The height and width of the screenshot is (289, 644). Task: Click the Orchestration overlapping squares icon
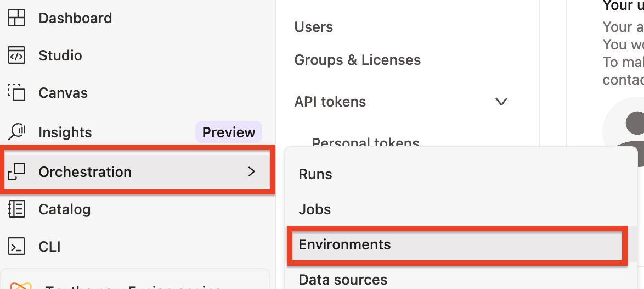[x=16, y=172]
